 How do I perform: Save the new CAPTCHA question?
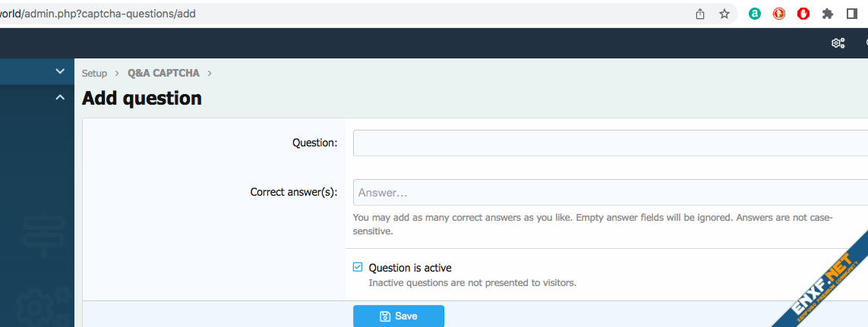[398, 316]
